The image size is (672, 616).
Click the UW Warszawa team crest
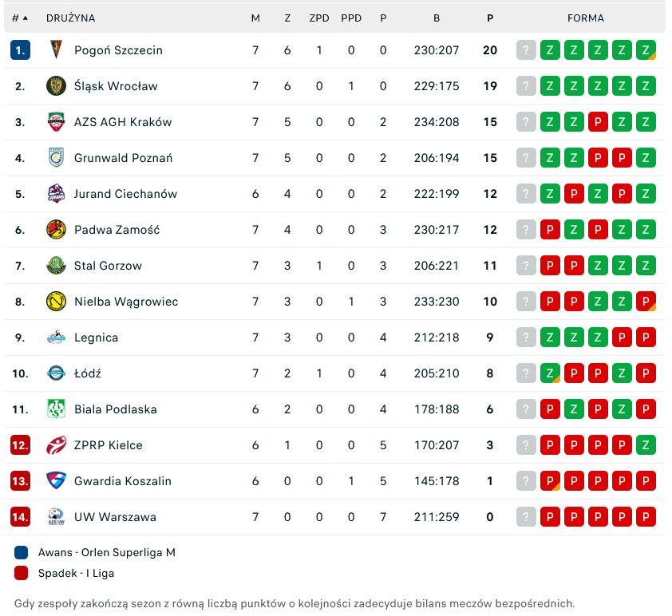click(x=56, y=517)
